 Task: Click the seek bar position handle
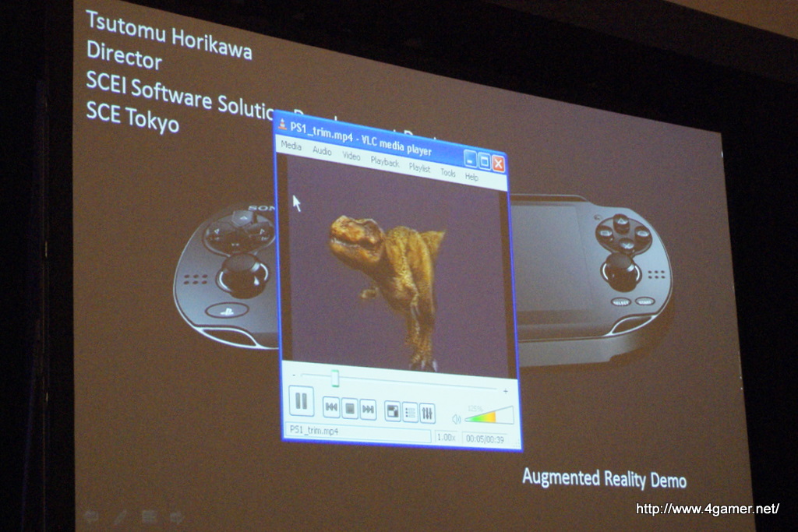334,378
